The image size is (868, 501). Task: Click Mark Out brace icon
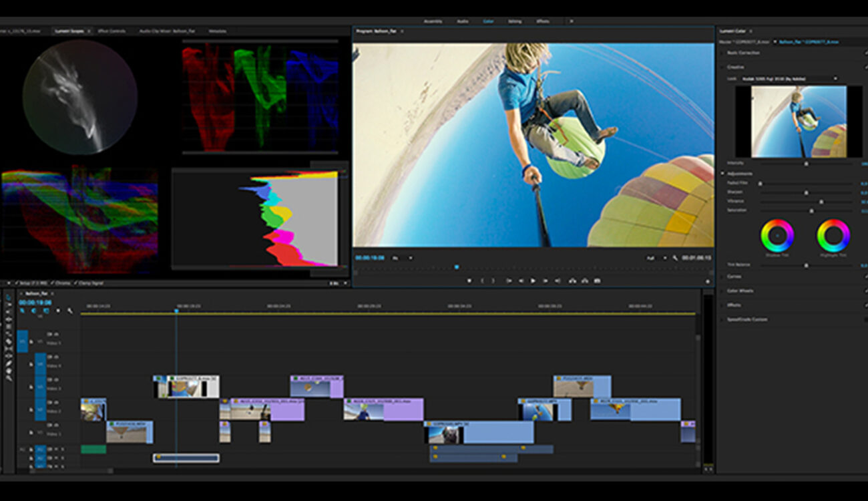click(x=493, y=281)
